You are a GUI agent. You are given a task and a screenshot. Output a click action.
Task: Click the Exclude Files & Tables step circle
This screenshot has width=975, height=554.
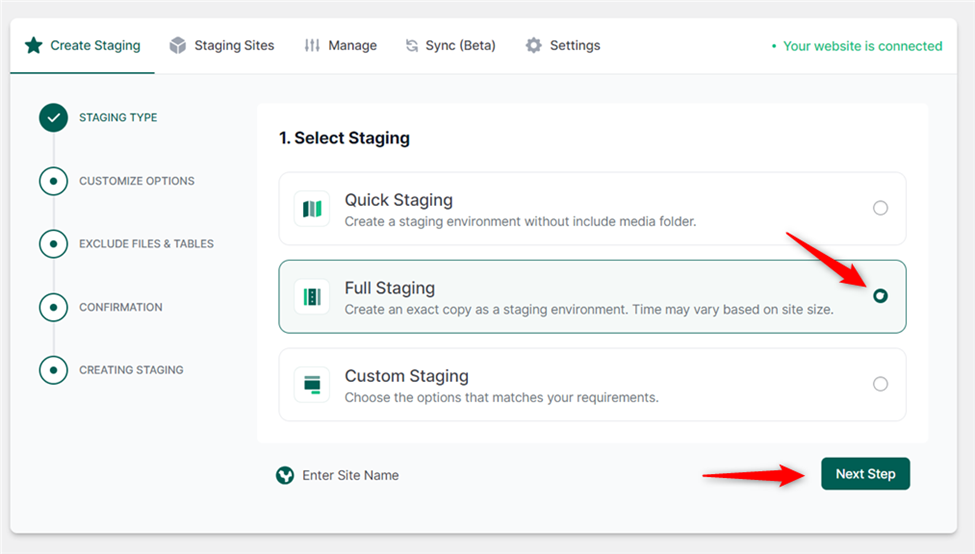tap(53, 244)
